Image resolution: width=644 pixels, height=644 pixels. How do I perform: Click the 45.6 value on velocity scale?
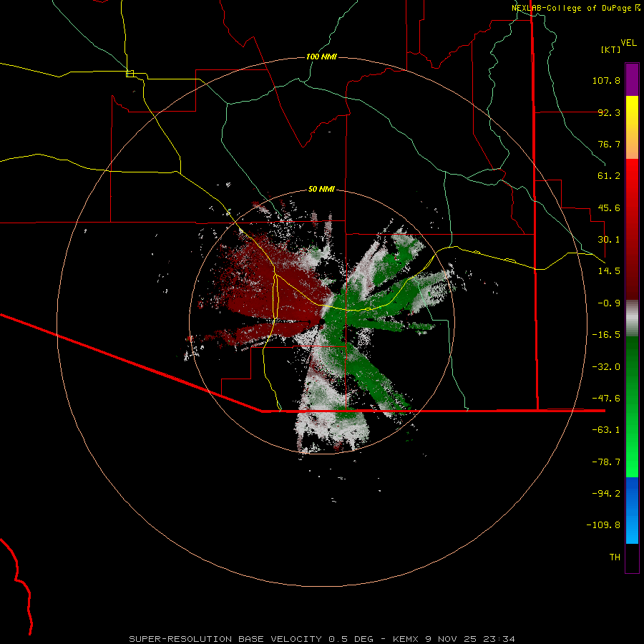[609, 208]
